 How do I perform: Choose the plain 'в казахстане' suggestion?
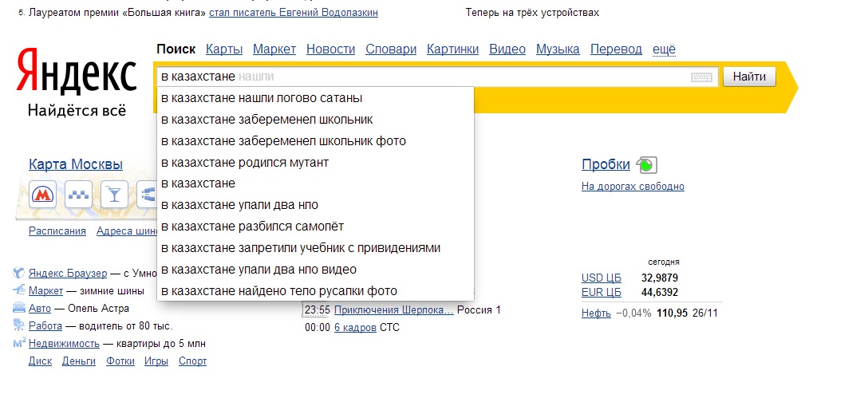pos(316,183)
